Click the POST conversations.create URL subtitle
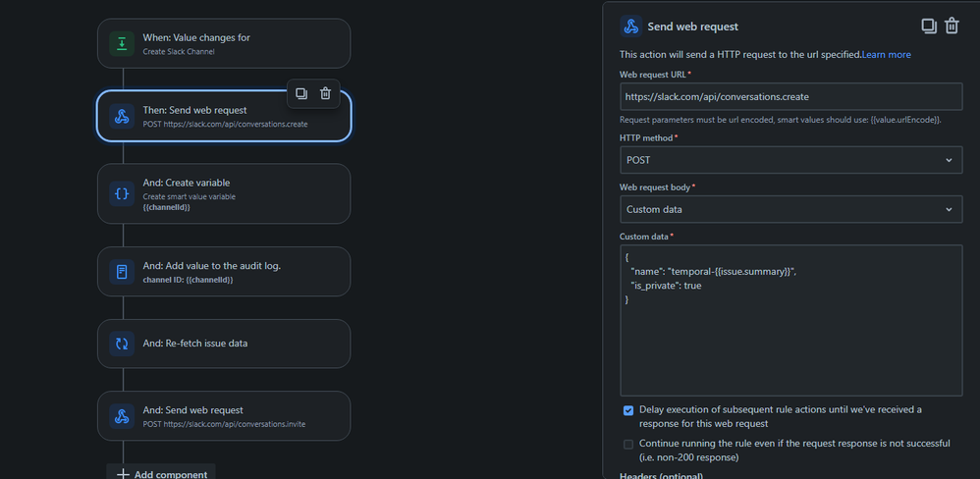This screenshot has width=980, height=479. [x=225, y=124]
